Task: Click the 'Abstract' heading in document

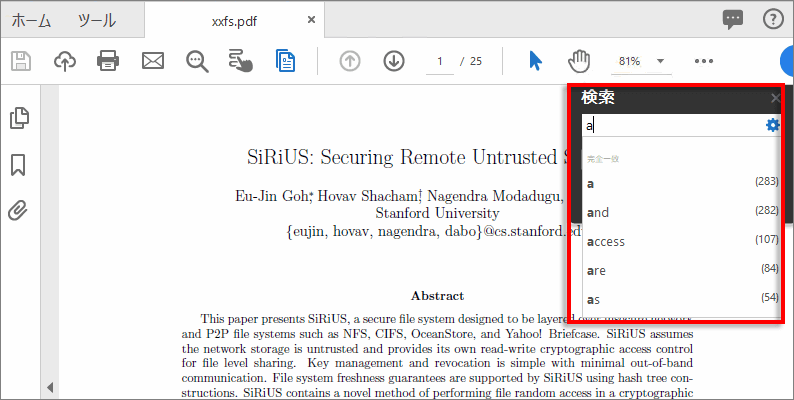Action: [x=438, y=296]
